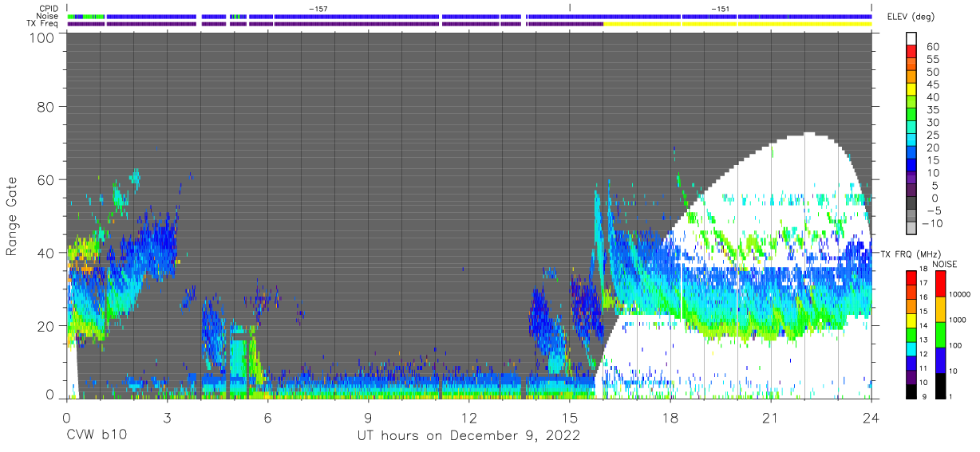Pick the yellow segment of the ELEV colorbar
This screenshot has width=980, height=452.
911,90
